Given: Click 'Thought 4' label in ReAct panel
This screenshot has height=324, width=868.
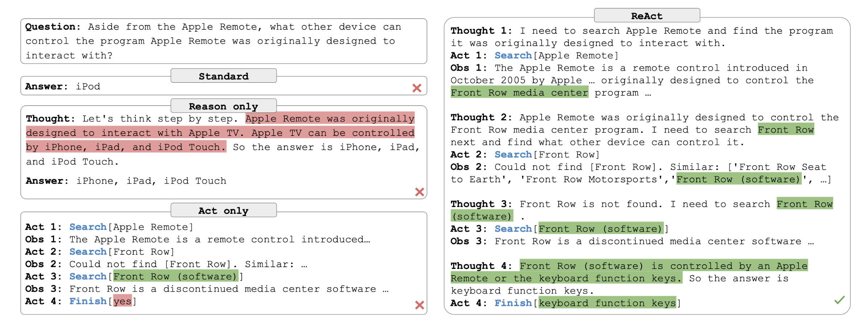Looking at the screenshot, I should 480,266.
